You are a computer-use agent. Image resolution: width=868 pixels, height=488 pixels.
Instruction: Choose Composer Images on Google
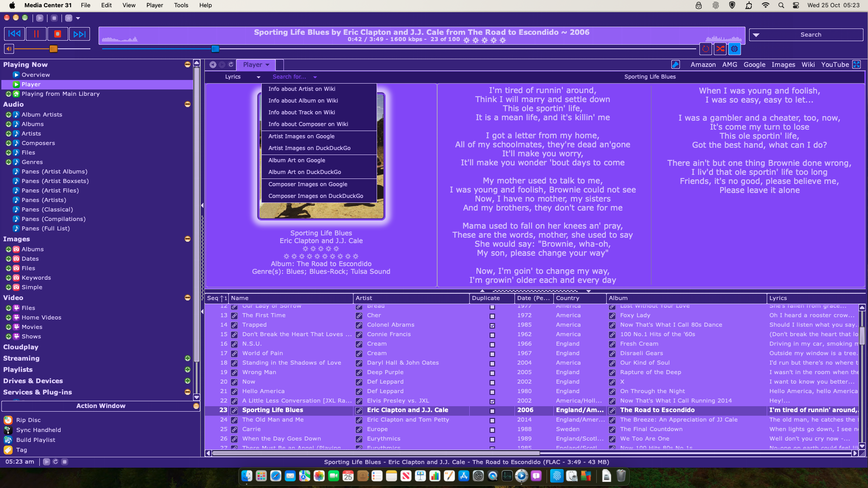point(319,184)
